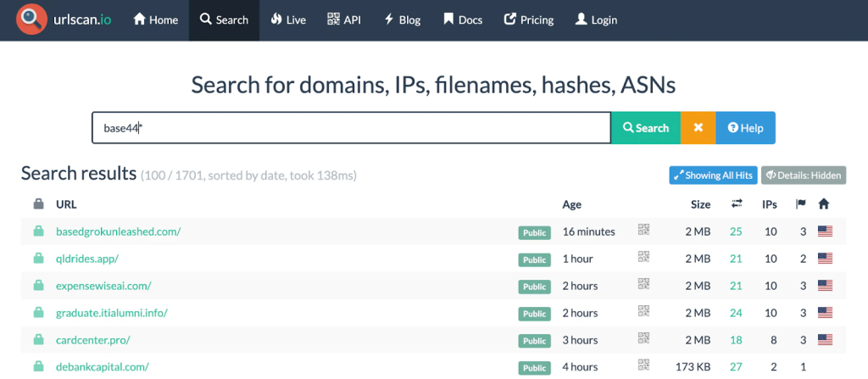Toggle the Details: Hidden button
Screen dimensions: 868x379
pyautogui.click(x=803, y=176)
